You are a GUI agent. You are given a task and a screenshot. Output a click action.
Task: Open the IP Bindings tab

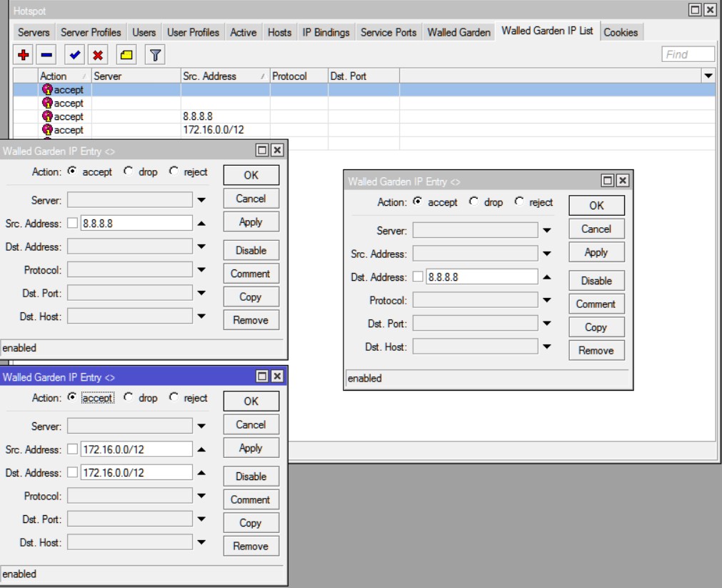click(326, 32)
